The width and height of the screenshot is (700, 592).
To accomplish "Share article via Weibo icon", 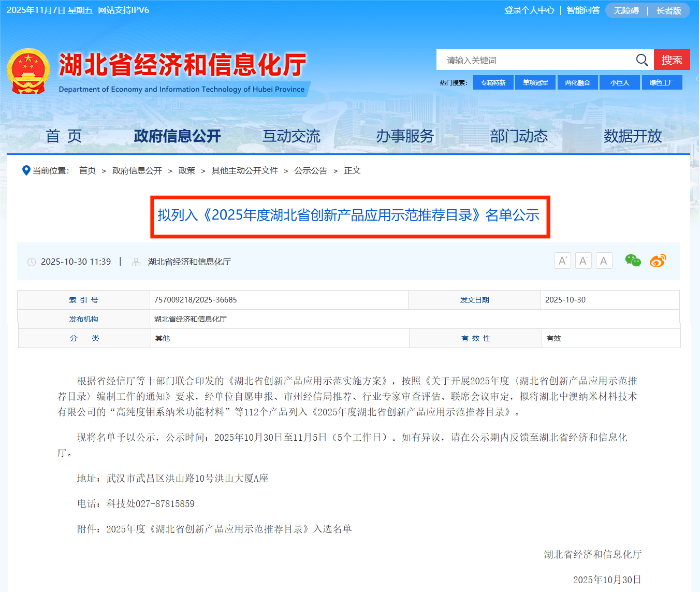I will pyautogui.click(x=658, y=261).
